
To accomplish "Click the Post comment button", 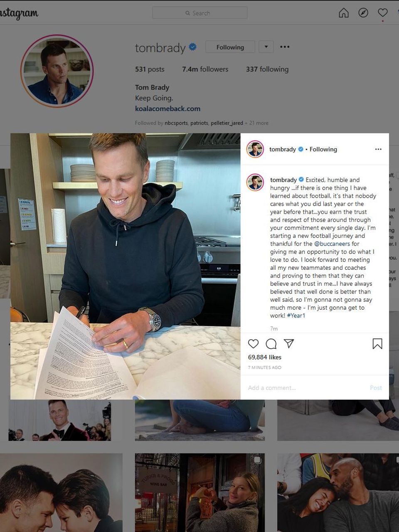I will point(376,388).
